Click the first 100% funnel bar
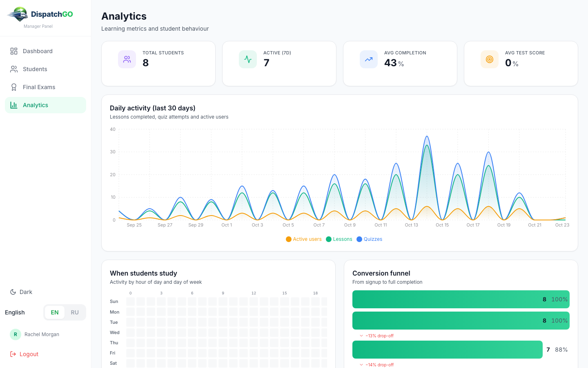The image size is (588, 368). [461, 299]
